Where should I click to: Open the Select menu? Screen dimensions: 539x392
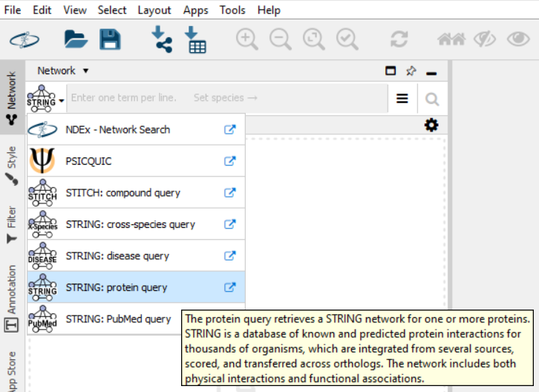(x=111, y=10)
